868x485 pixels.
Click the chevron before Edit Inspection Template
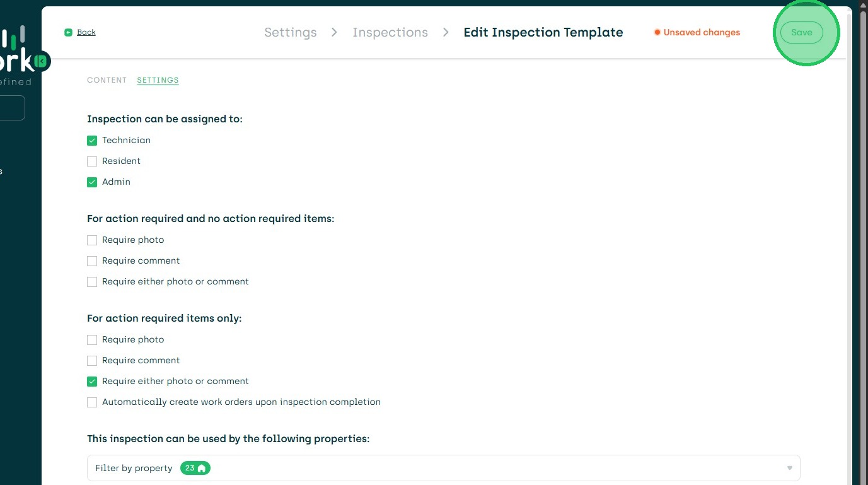[x=446, y=32]
